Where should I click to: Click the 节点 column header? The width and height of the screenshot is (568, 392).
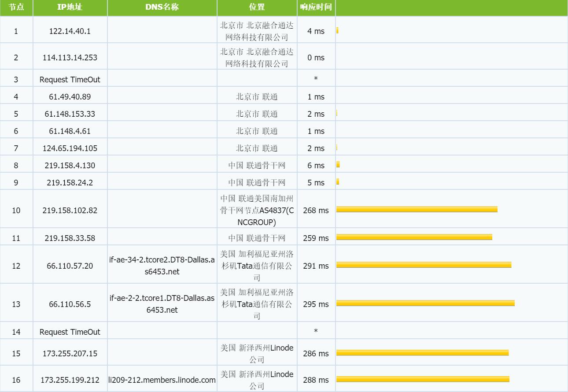[16, 7]
